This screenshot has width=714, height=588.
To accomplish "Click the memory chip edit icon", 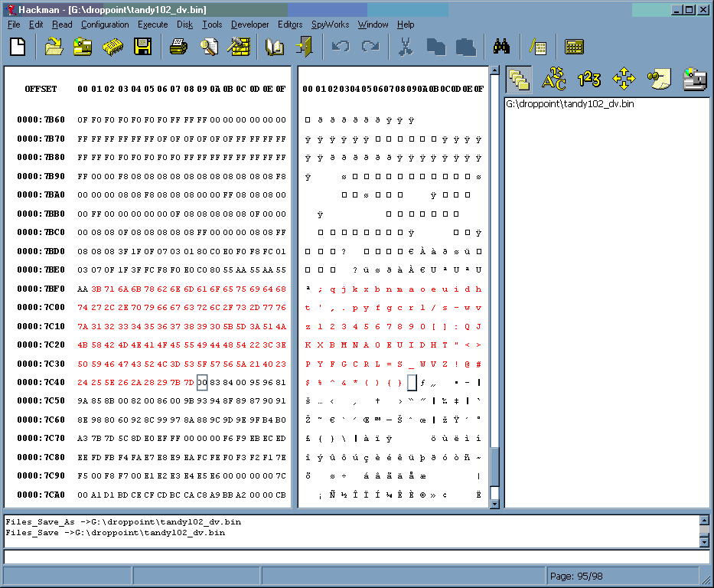I will [112, 47].
